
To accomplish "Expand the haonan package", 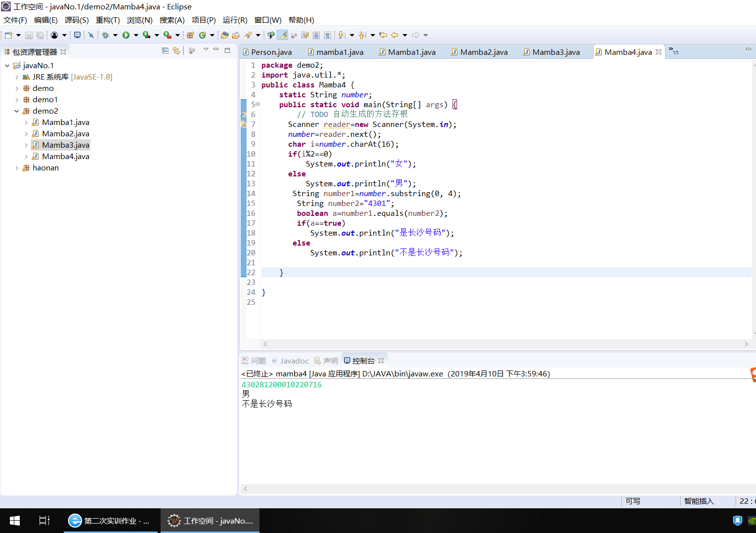I will (x=17, y=168).
